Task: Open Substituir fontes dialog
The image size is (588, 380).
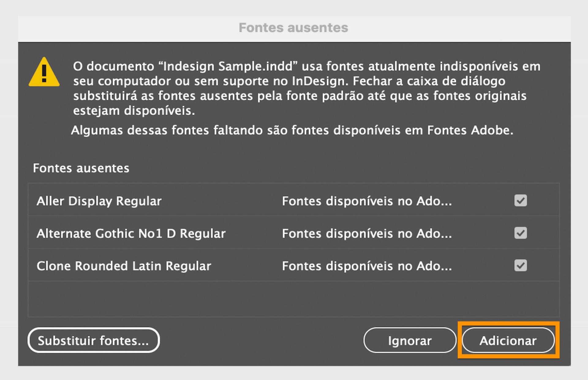Action: click(x=93, y=340)
